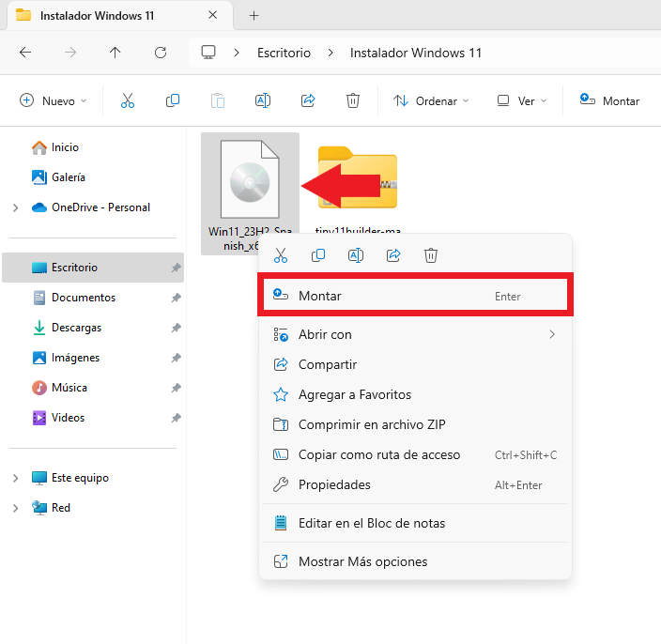Go up one folder level
The image size is (661, 644).
coord(115,53)
